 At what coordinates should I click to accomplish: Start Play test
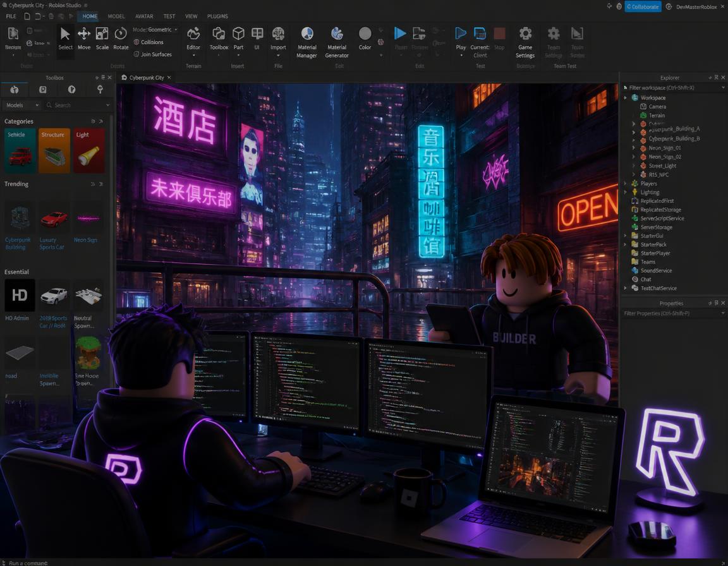point(461,41)
